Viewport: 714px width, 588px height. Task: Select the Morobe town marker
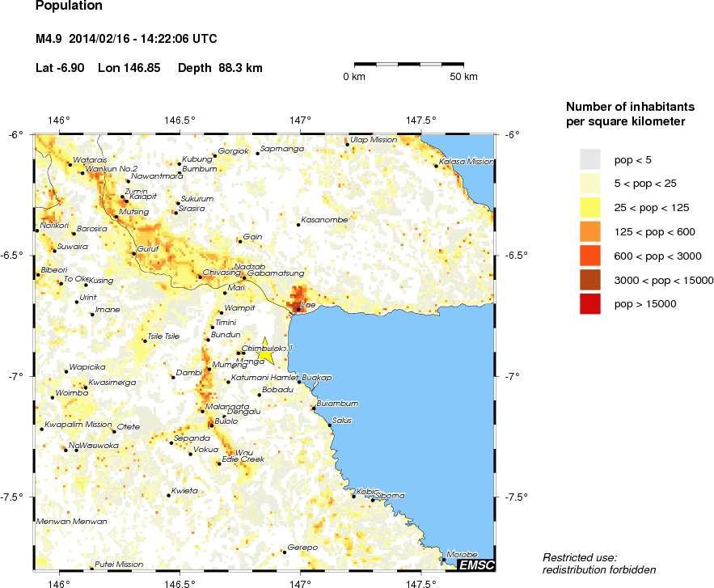[443, 558]
